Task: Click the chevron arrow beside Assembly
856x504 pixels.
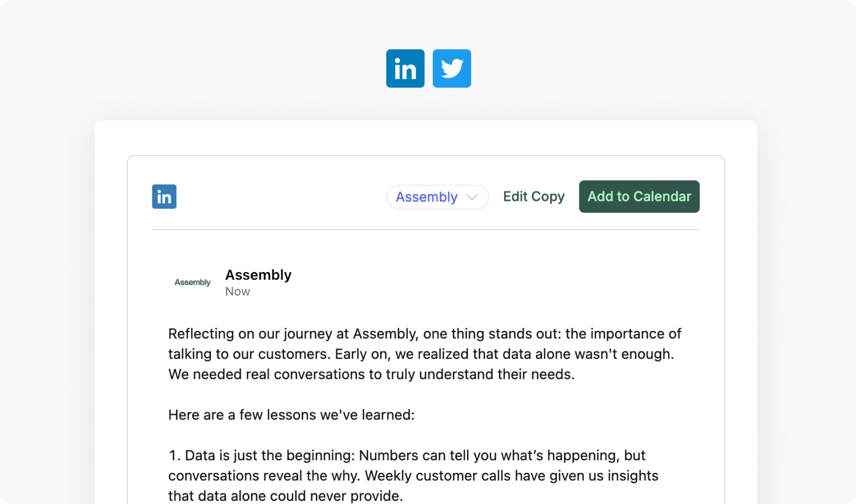Action: pyautogui.click(x=472, y=197)
